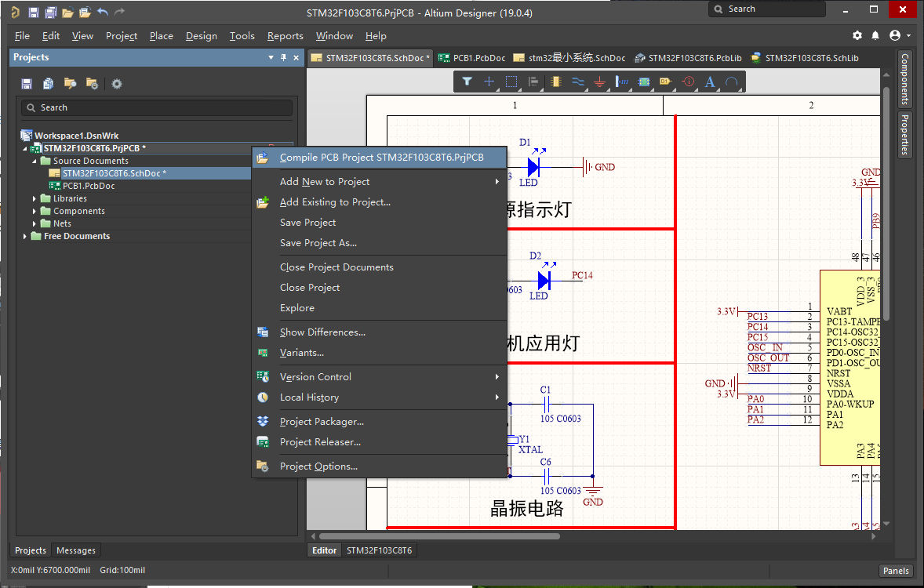Switch to STM32F103C8T6.SchLib tab
Image resolution: width=924 pixels, height=588 pixels.
[x=804, y=58]
